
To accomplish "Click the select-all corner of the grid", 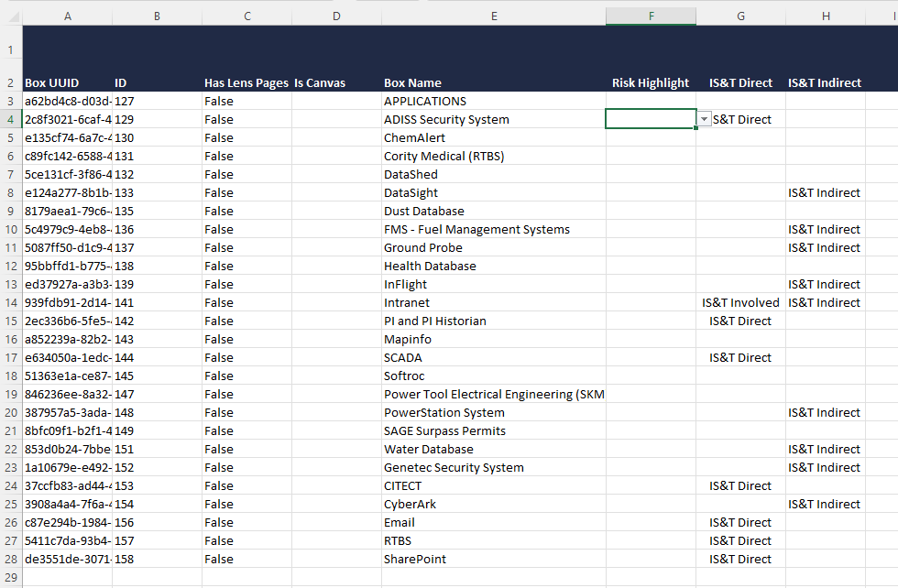I will pyautogui.click(x=10, y=16).
